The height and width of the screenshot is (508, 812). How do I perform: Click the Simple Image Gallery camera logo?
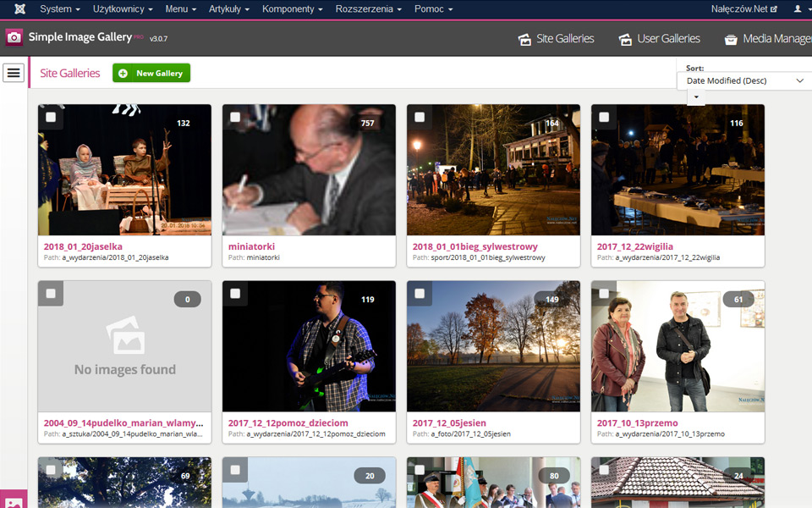pyautogui.click(x=14, y=37)
